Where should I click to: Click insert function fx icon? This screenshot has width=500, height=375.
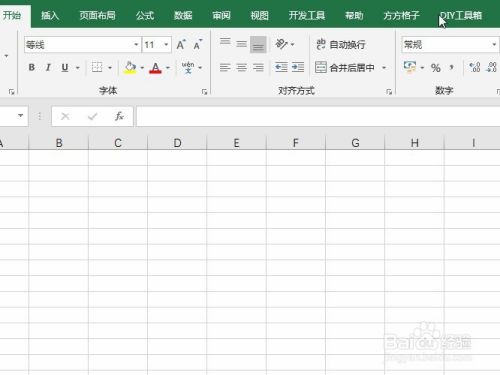pos(119,116)
